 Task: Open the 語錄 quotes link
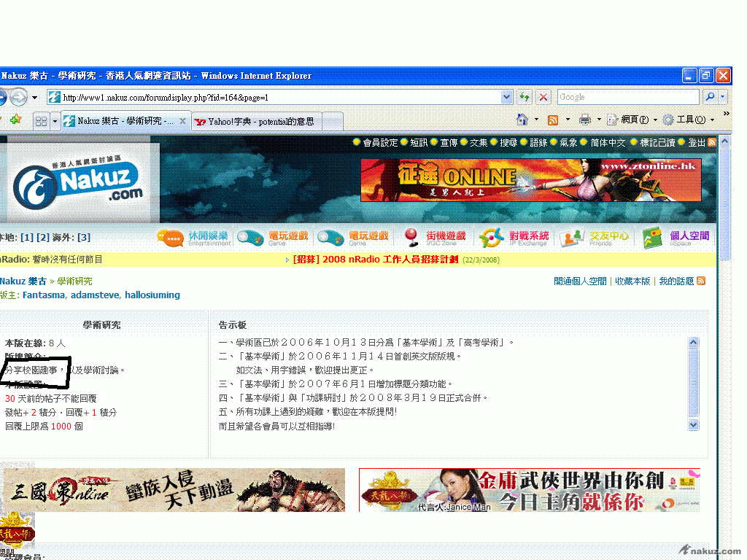click(538, 142)
